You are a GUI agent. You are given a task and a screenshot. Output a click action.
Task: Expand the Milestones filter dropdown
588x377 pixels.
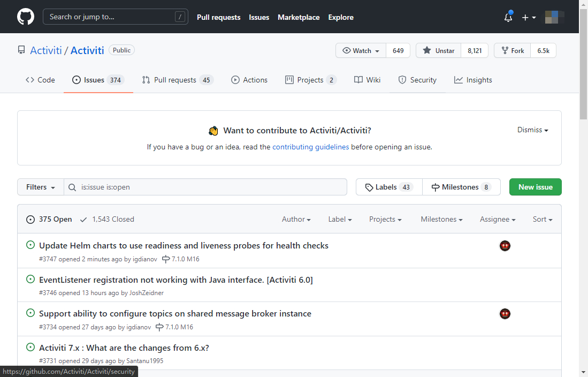point(442,219)
